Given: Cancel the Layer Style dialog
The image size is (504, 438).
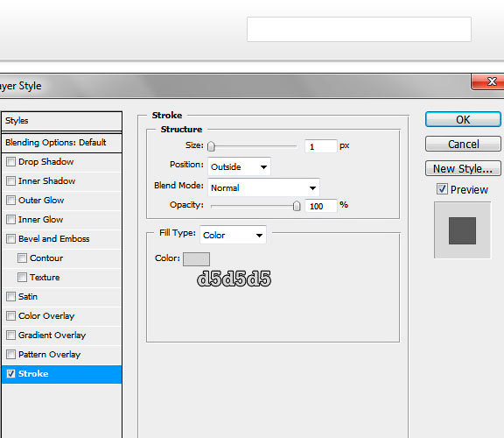Looking at the screenshot, I should (463, 145).
